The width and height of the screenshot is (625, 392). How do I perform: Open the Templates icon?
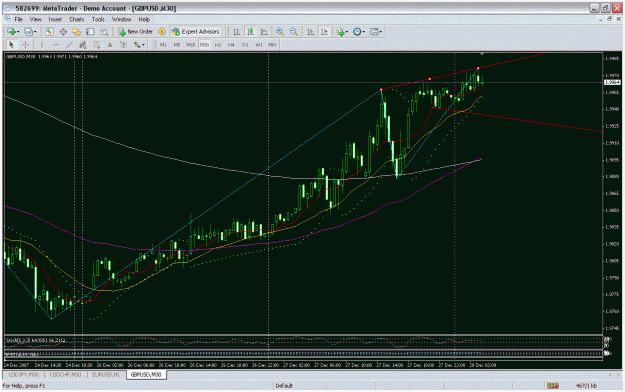point(374,32)
